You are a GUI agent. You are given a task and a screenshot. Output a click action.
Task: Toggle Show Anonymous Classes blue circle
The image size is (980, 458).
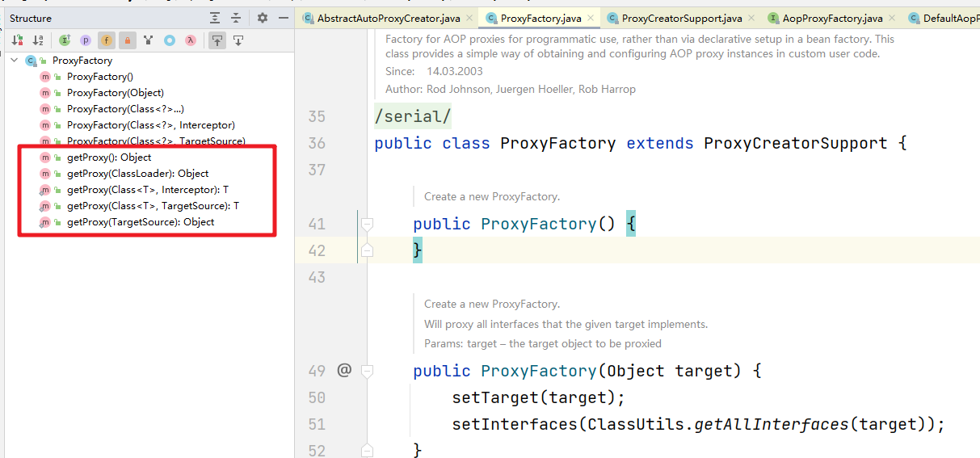pyautogui.click(x=170, y=40)
